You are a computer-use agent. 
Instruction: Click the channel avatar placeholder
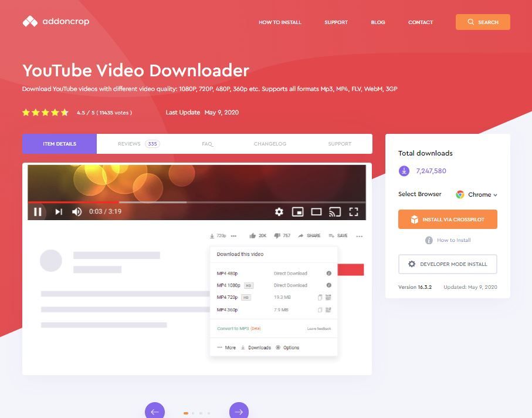(51, 261)
